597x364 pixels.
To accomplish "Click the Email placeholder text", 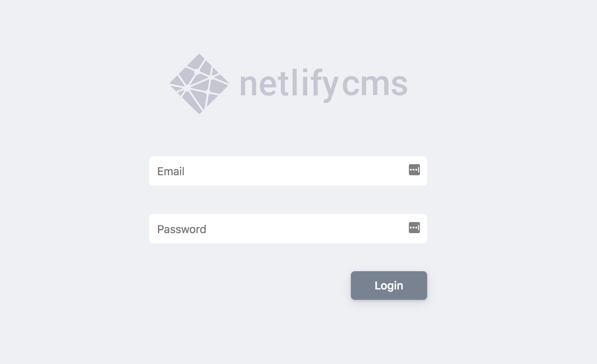I will [171, 171].
